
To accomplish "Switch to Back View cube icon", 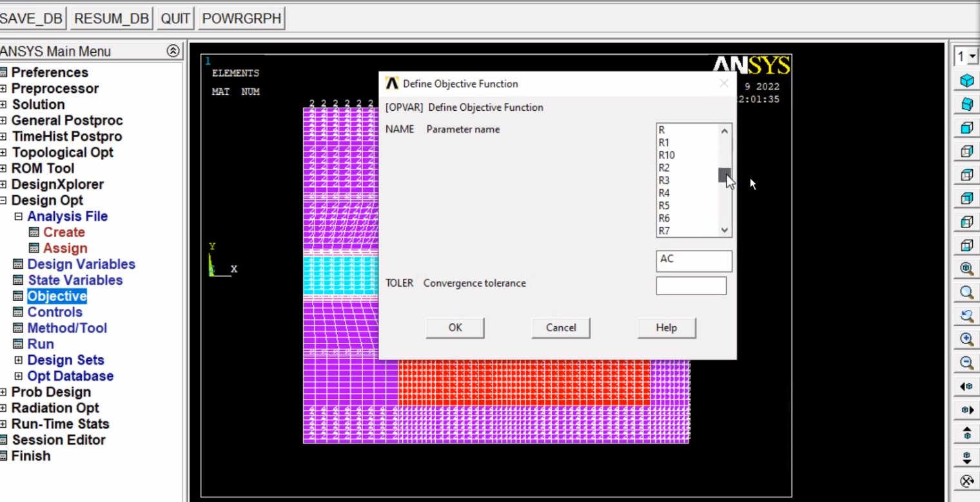I will click(x=966, y=198).
